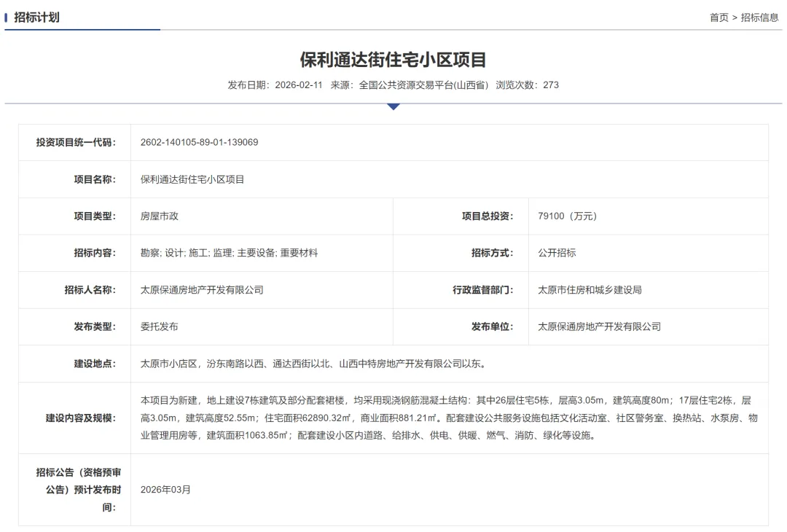Click the blue downward triangle marker

393,106
